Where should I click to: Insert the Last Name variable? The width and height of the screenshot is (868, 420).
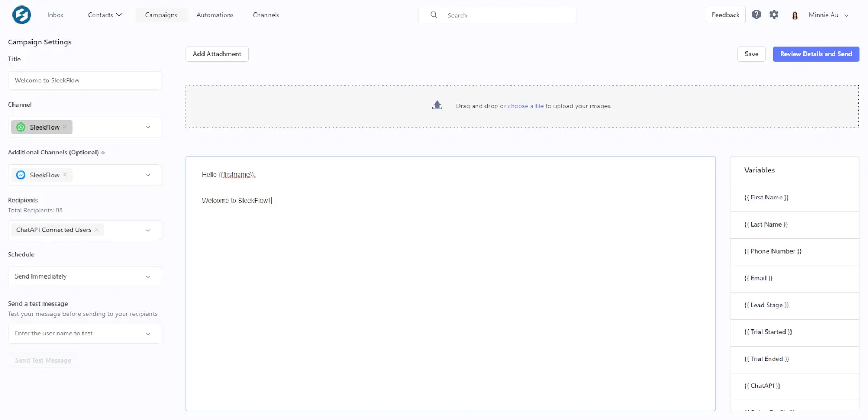point(794,225)
